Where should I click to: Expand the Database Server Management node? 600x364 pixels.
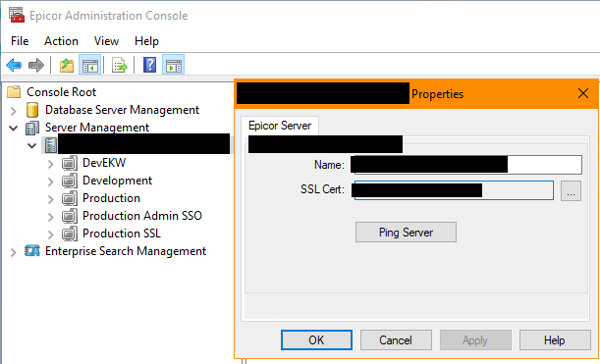click(14, 111)
